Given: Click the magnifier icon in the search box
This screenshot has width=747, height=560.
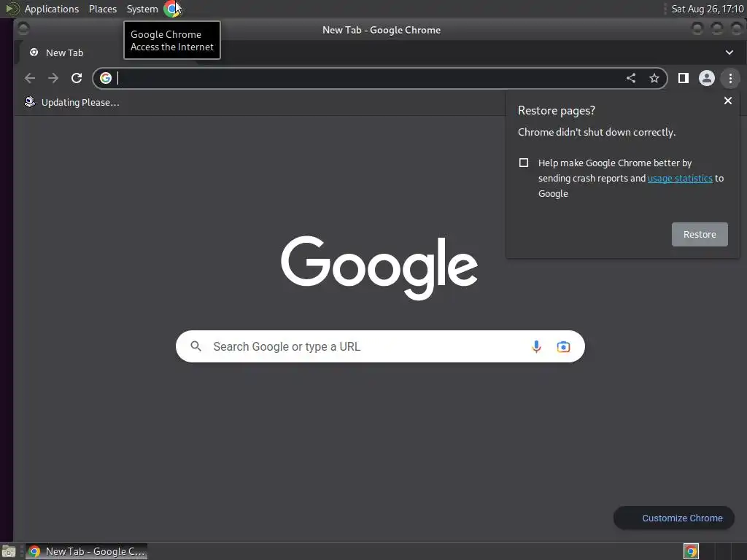Looking at the screenshot, I should 196,346.
